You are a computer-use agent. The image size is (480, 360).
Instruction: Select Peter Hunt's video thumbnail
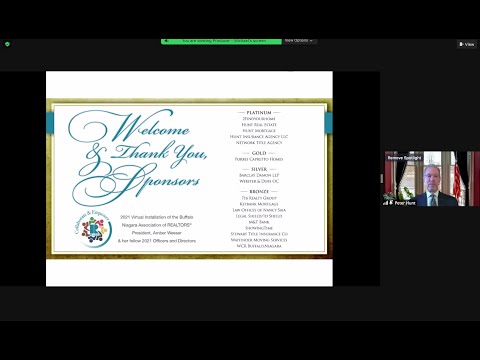click(x=432, y=179)
